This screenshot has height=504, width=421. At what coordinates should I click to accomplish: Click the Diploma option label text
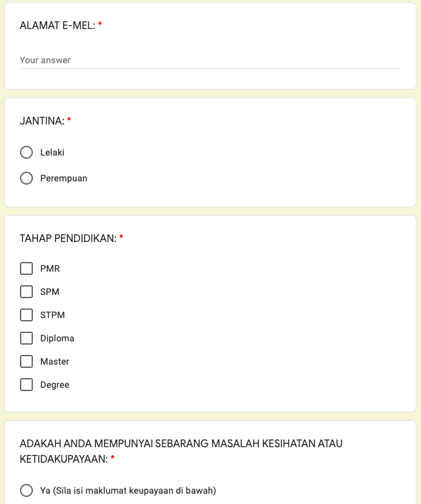point(57,338)
